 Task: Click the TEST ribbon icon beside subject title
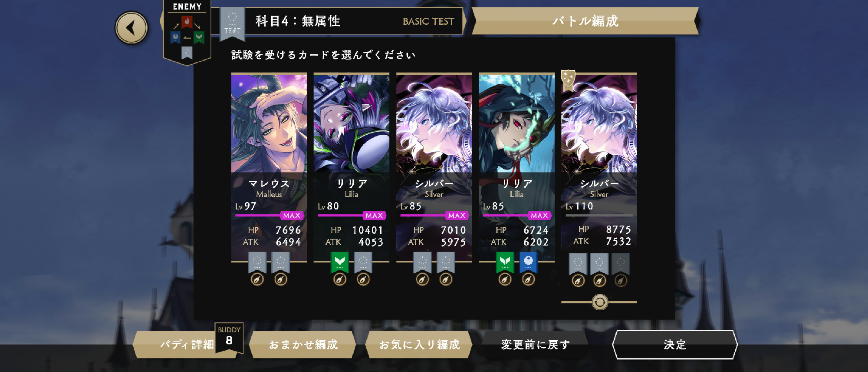[x=232, y=24]
